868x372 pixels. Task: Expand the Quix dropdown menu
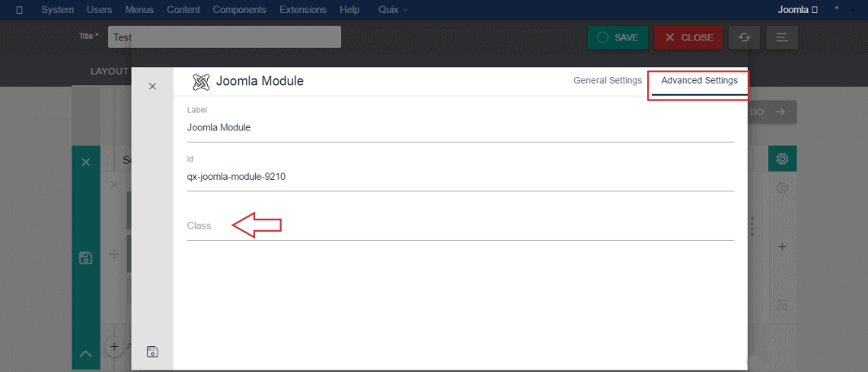(393, 9)
